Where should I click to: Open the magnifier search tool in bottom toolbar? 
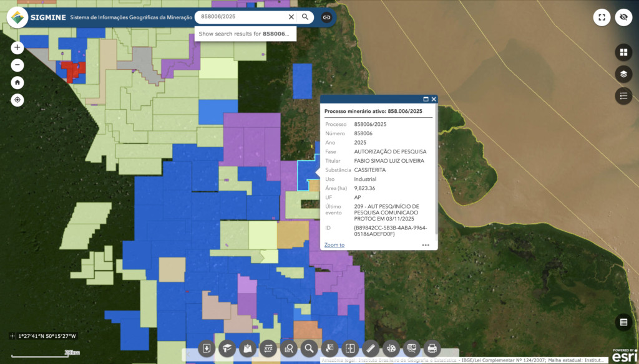coord(309,348)
